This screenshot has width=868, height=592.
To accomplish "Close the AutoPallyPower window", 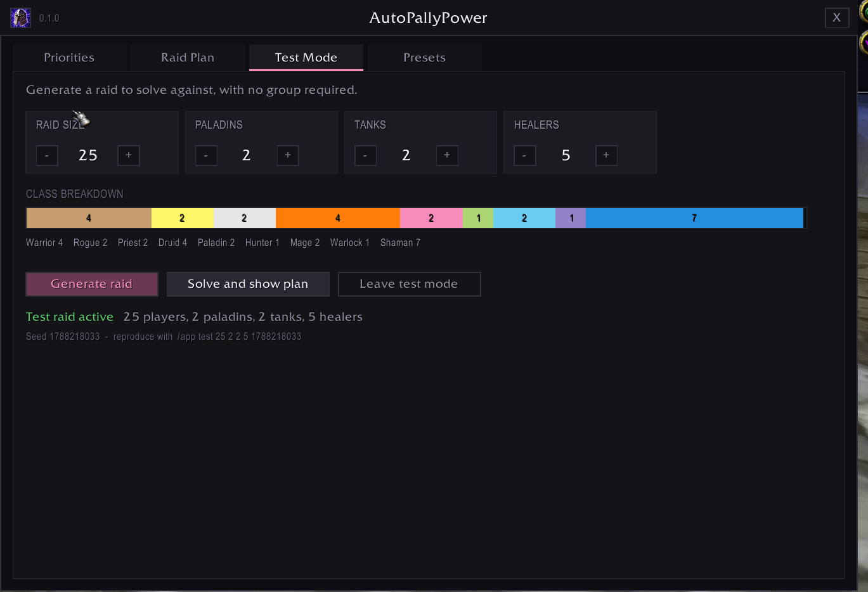I will pyautogui.click(x=837, y=18).
